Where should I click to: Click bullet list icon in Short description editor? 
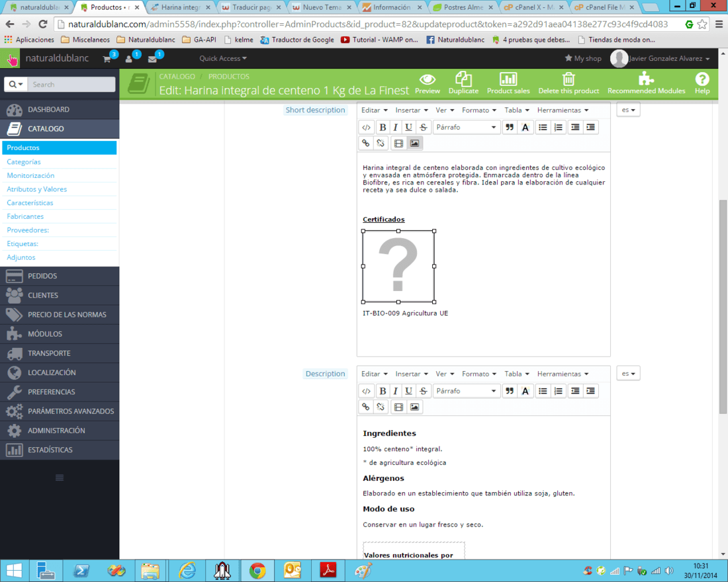point(543,127)
